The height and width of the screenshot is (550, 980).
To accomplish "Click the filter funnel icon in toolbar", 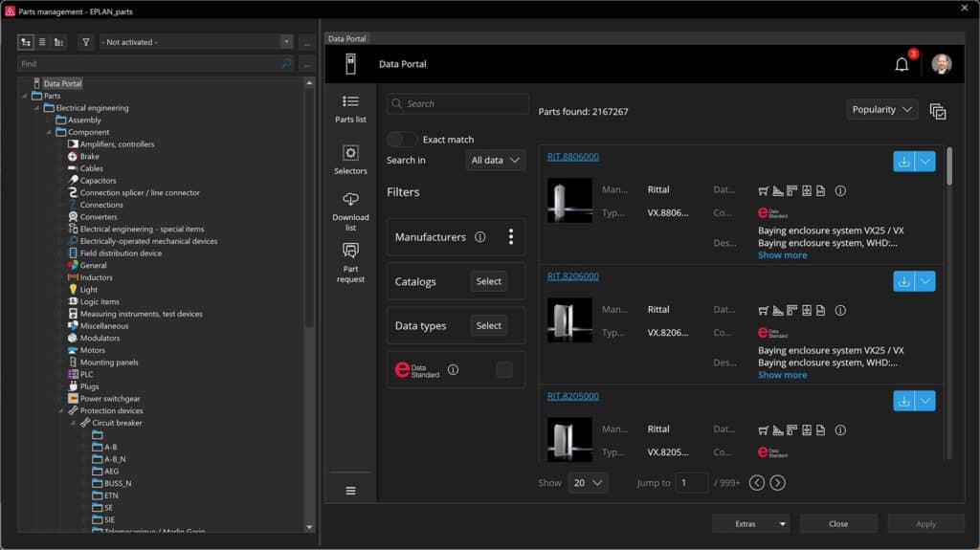I will 85,42.
